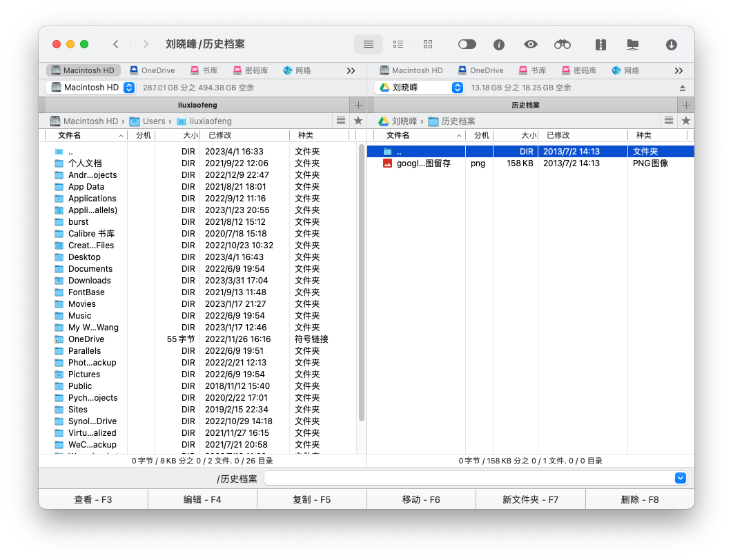
Task: Go back with the left chevron
Action: pyautogui.click(x=116, y=44)
